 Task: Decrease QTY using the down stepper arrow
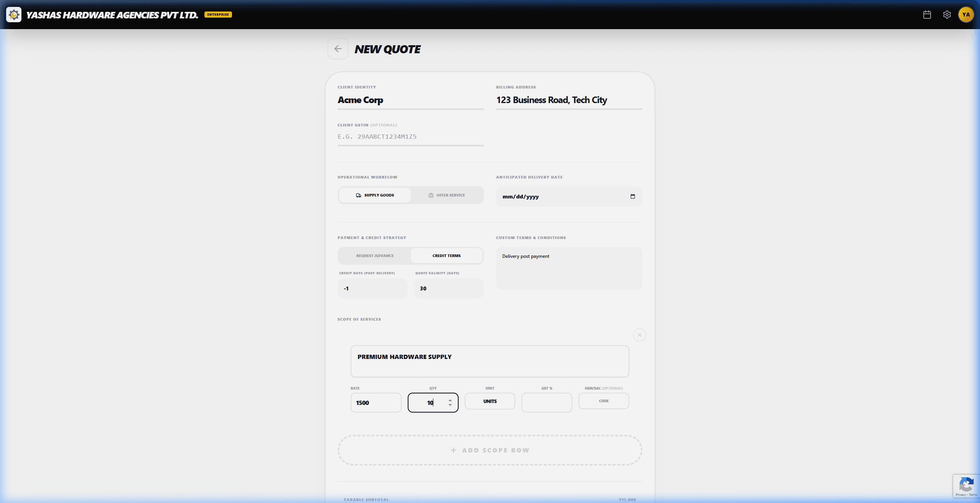point(449,406)
